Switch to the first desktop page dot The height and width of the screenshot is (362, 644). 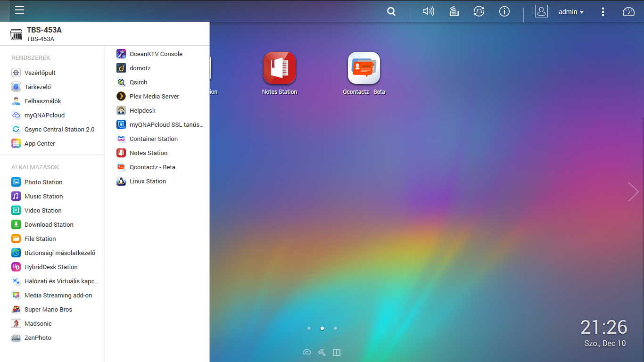pyautogui.click(x=309, y=328)
